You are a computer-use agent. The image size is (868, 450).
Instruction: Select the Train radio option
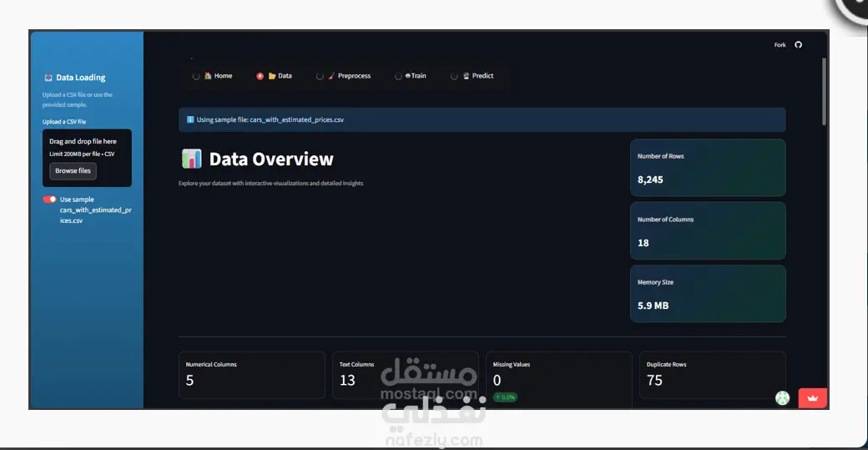398,76
